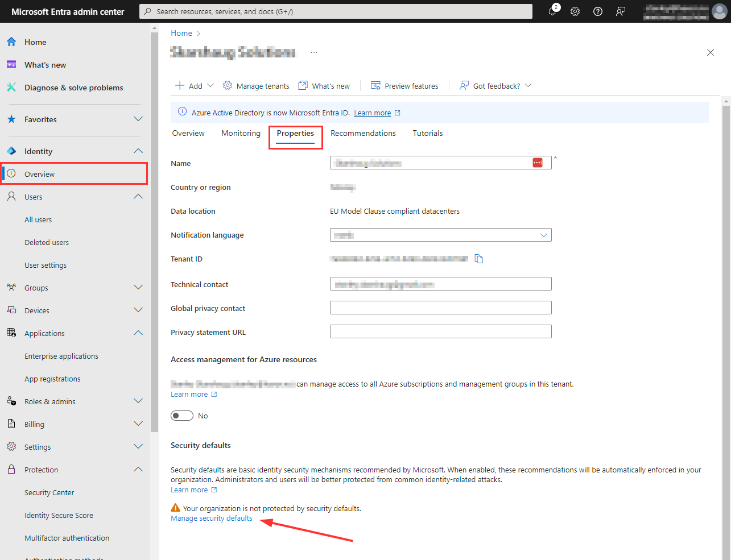This screenshot has width=731, height=560.
Task: Click the What's new toolbar button
Action: tap(324, 86)
